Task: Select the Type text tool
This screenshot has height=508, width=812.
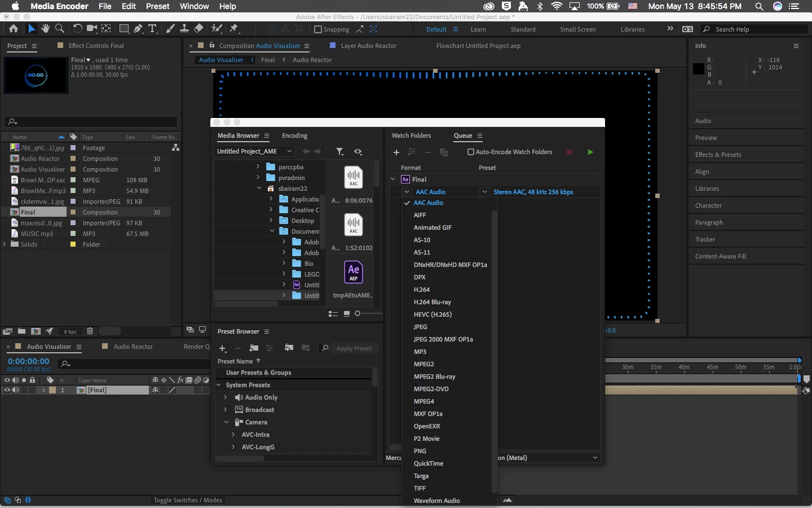Action: click(x=152, y=28)
